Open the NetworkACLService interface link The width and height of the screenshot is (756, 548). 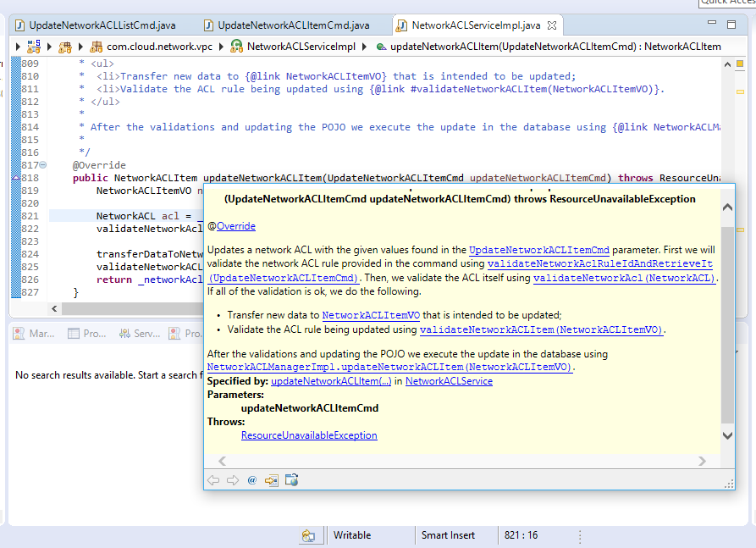(x=449, y=381)
